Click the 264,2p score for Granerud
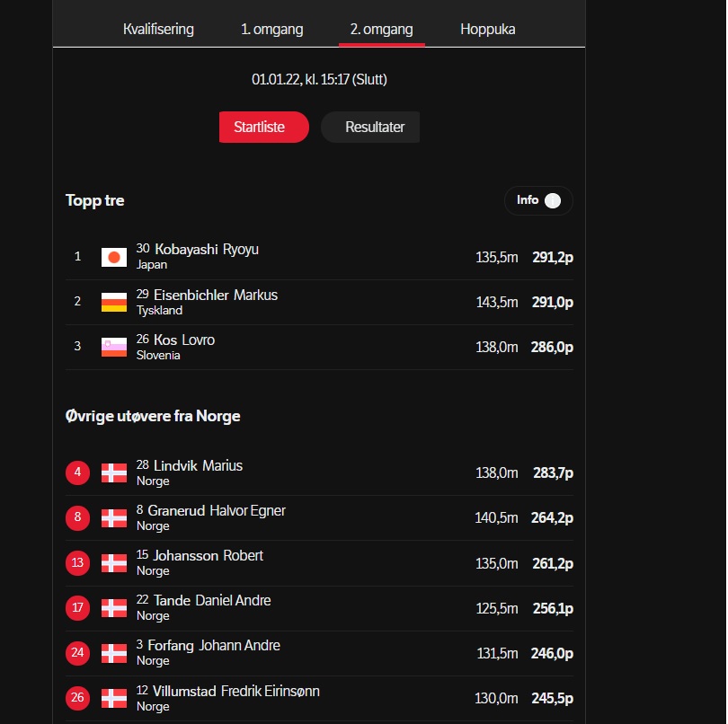728x724 pixels. point(552,518)
